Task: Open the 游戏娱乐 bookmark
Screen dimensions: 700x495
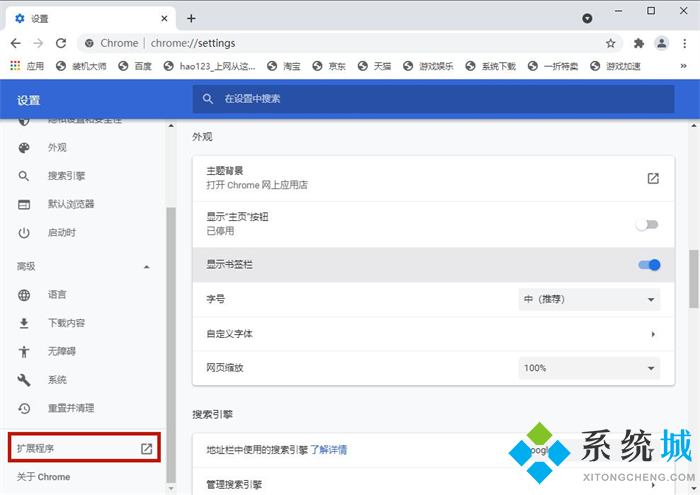Action: click(428, 66)
